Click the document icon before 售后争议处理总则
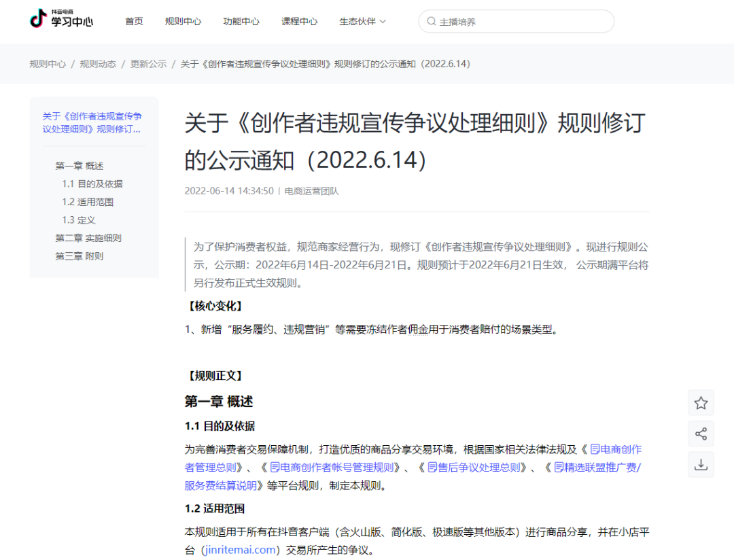734x560 pixels. [432, 468]
